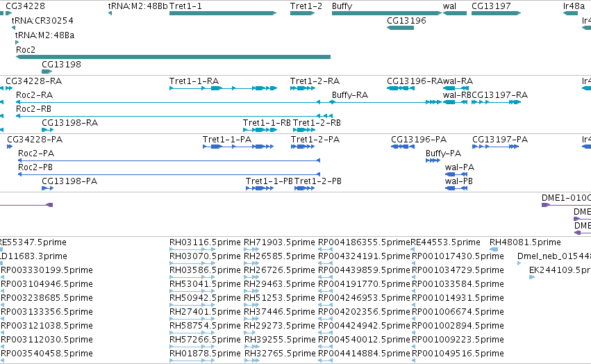Click the RH48081.5prime EST label
The width and height of the screenshot is (591, 364).
(525, 242)
